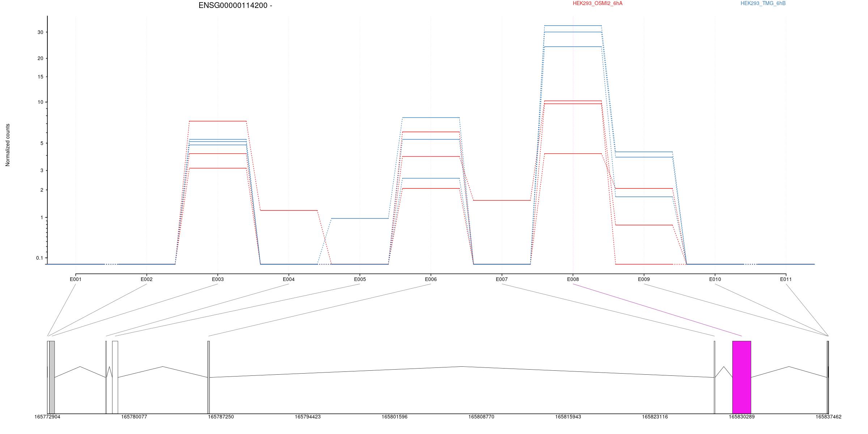Click y-axis tick label 3
Image resolution: width=868 pixels, height=434 pixels.
41,170
